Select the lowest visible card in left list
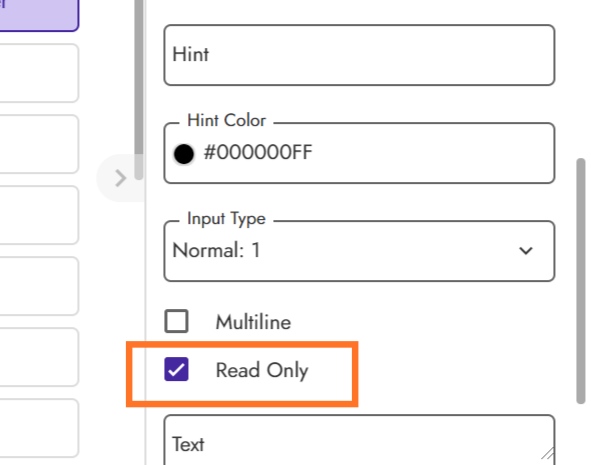Image resolution: width=591 pixels, height=465 pixels. pos(39,428)
